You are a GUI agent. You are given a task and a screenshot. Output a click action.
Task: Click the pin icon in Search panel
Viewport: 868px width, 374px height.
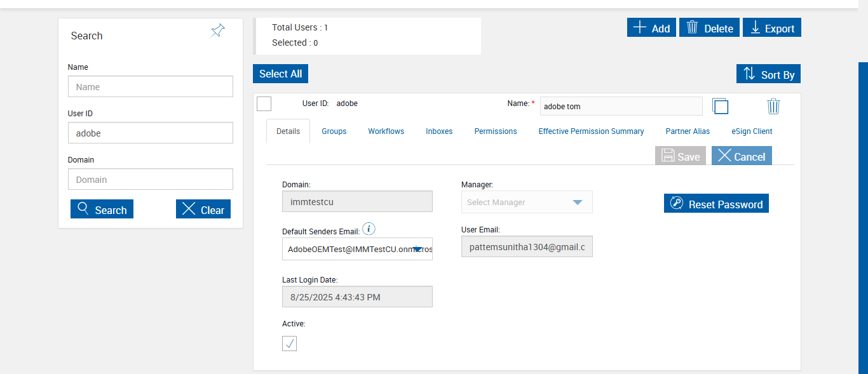click(217, 31)
